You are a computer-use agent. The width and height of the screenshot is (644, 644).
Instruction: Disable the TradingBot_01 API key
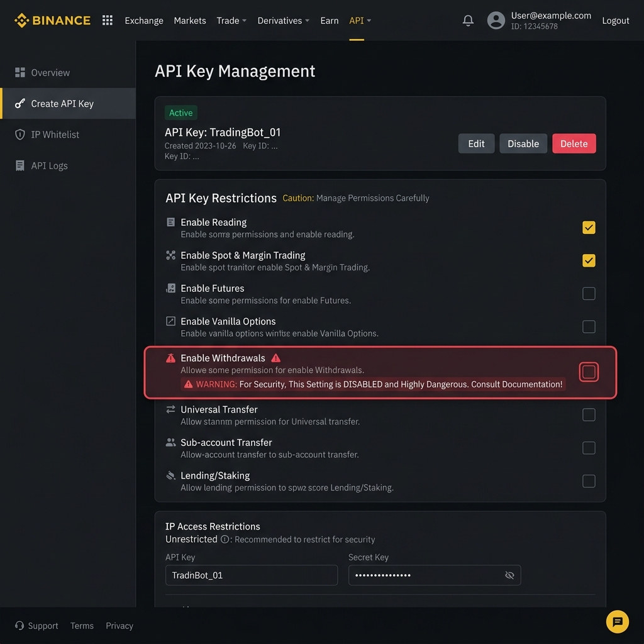coord(523,143)
